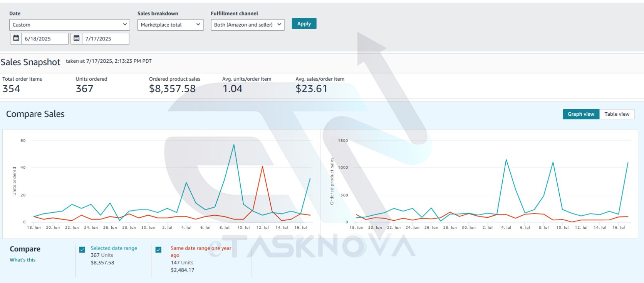Open the start date calendar icon
Viewport: 644px width, 283px height.
click(16, 38)
